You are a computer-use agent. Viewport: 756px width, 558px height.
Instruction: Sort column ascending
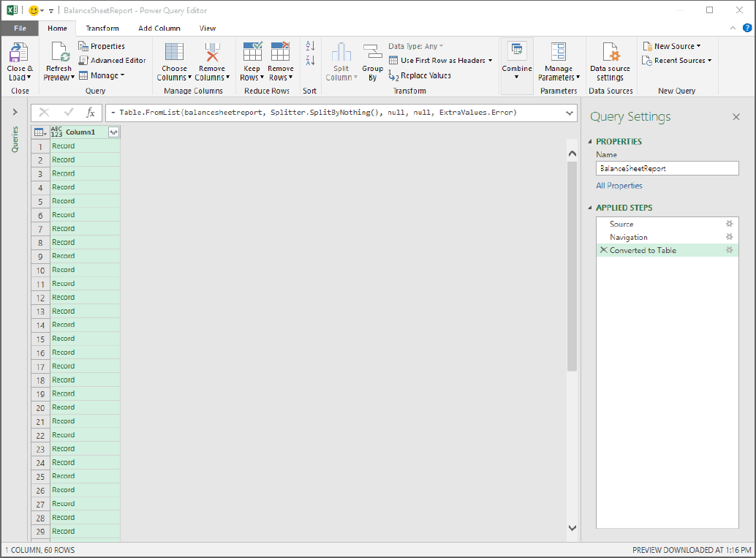coord(310,46)
